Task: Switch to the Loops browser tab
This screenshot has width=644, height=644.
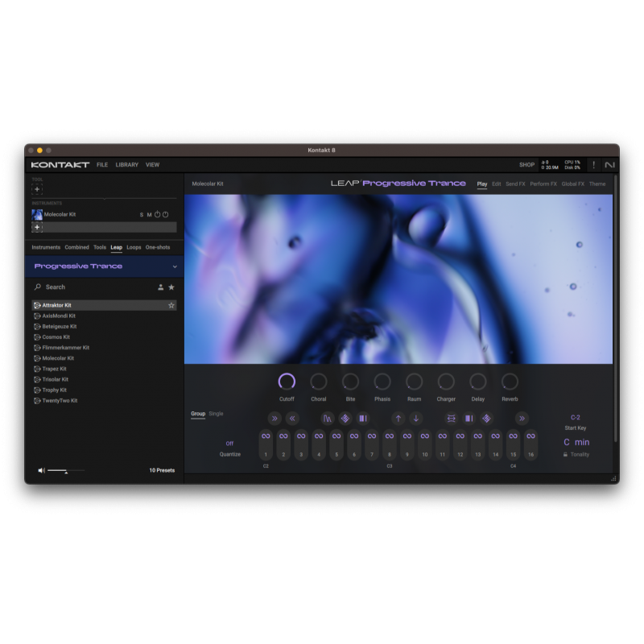Action: click(x=134, y=247)
